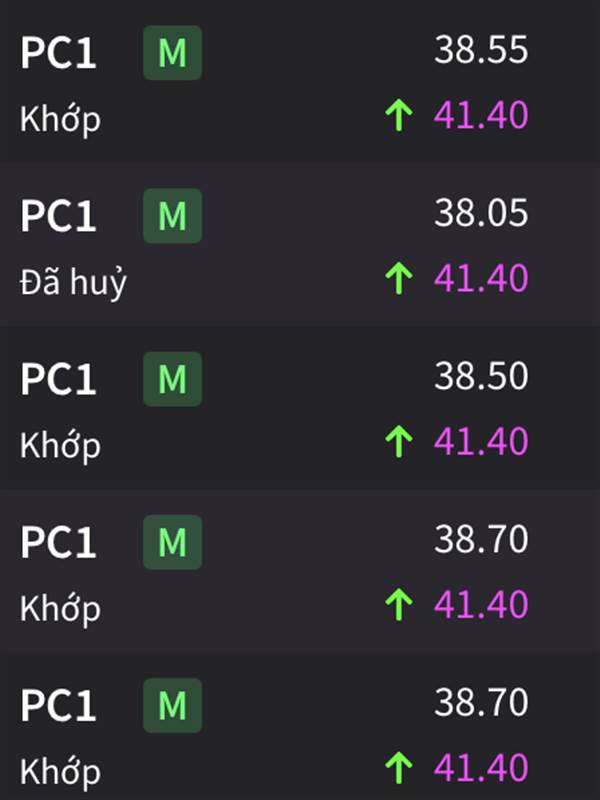This screenshot has width=600, height=800.
Task: Click the green up arrow in the 38.55 order
Action: pos(399,115)
